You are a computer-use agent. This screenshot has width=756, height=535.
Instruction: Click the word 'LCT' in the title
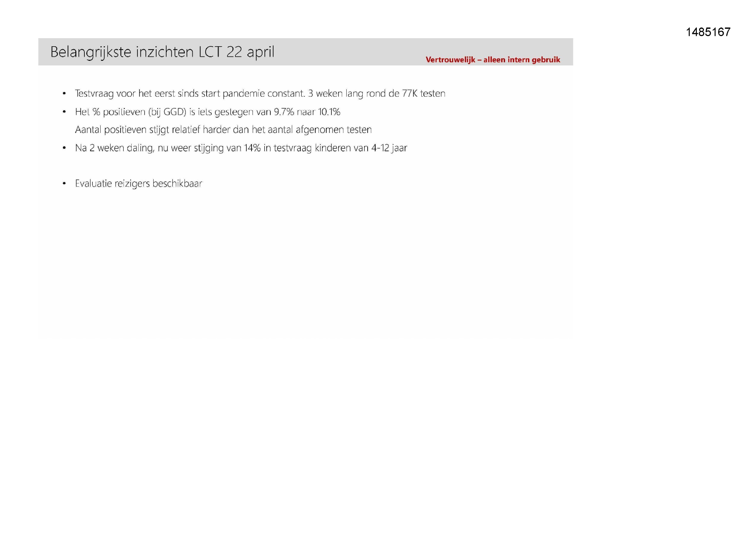[x=210, y=52]
